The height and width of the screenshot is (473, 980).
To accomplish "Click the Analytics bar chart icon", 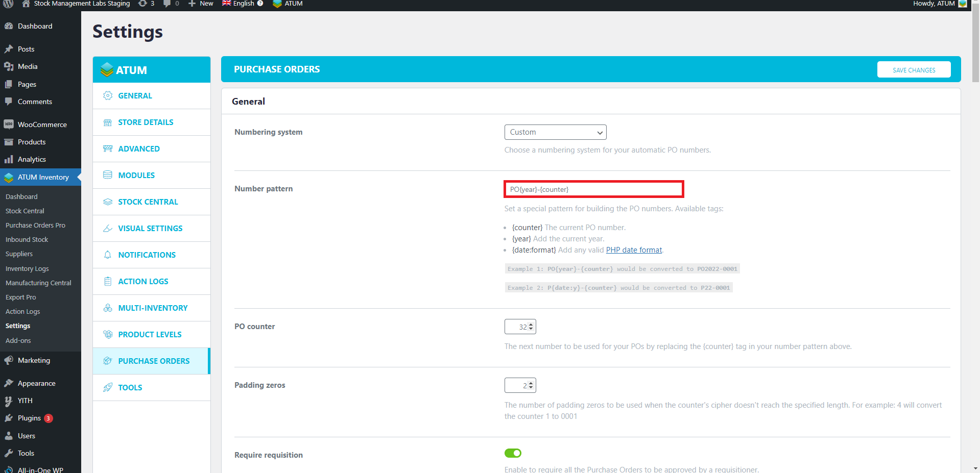I will click(9, 159).
